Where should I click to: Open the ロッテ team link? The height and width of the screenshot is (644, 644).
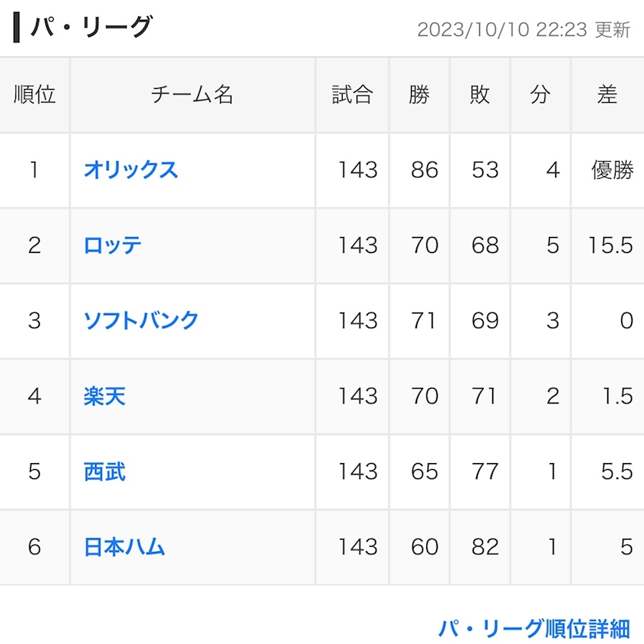pos(112,245)
